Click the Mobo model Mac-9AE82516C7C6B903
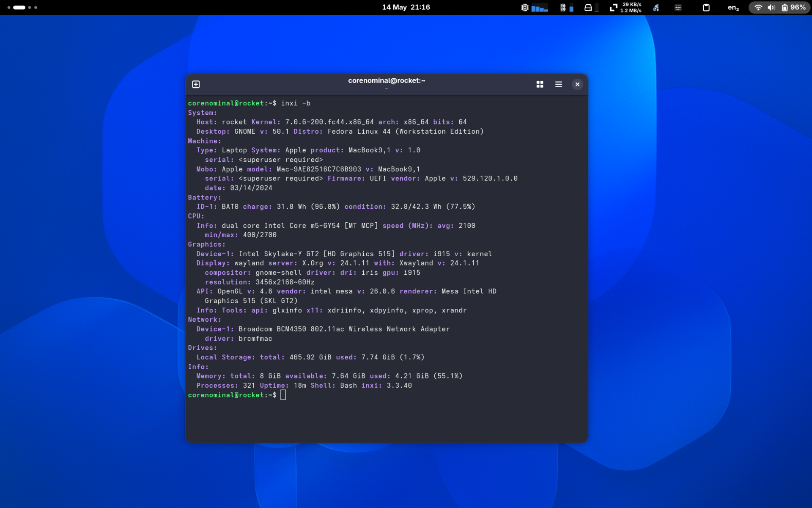Viewport: 812px width, 508px height. pos(319,169)
